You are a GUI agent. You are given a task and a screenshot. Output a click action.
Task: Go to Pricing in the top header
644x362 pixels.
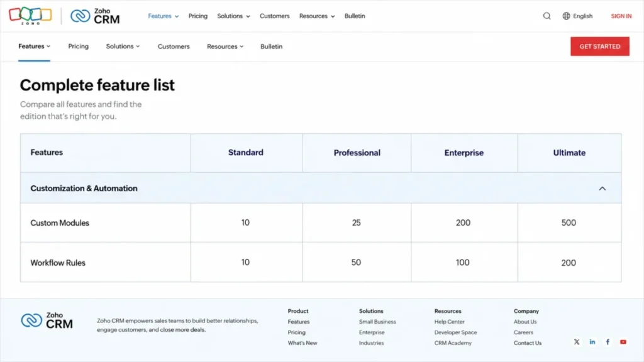tap(198, 16)
